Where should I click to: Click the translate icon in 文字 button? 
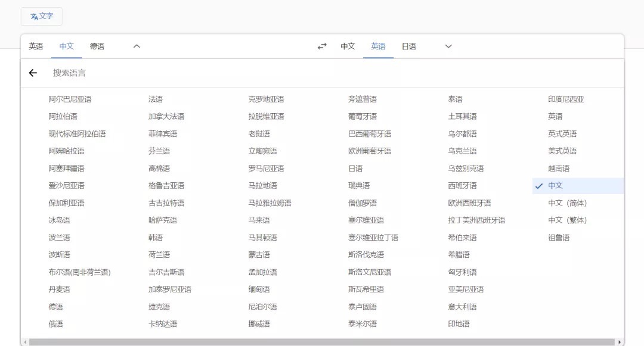tap(34, 17)
